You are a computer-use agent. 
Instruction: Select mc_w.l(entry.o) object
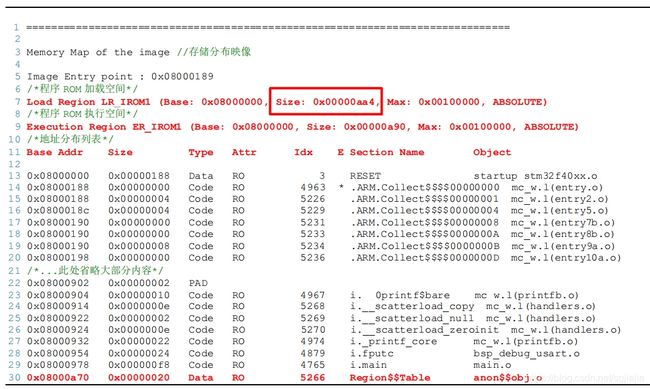(x=557, y=187)
